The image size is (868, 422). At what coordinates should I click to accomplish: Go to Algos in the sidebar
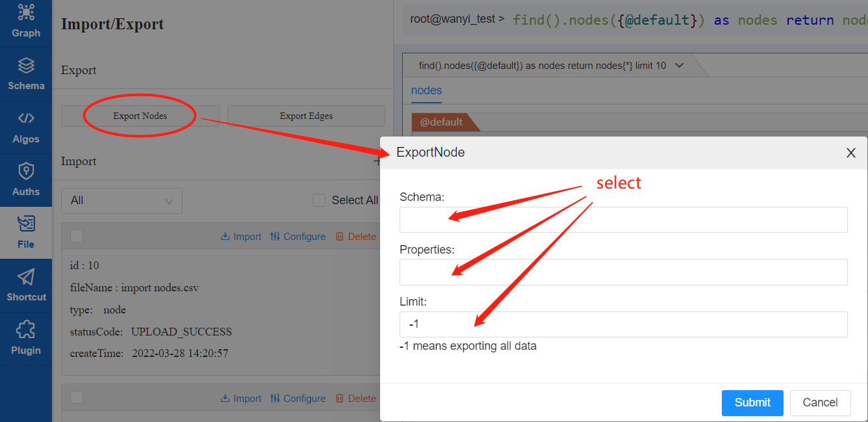click(x=26, y=127)
